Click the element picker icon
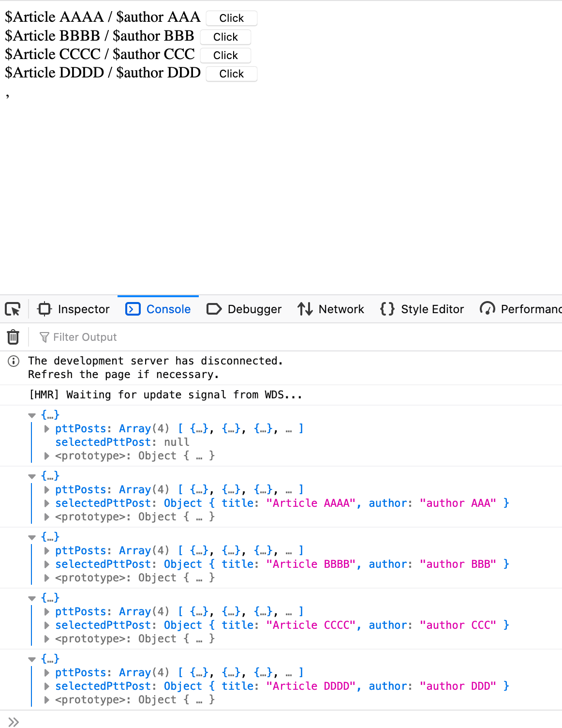This screenshot has height=728, width=562. (13, 309)
